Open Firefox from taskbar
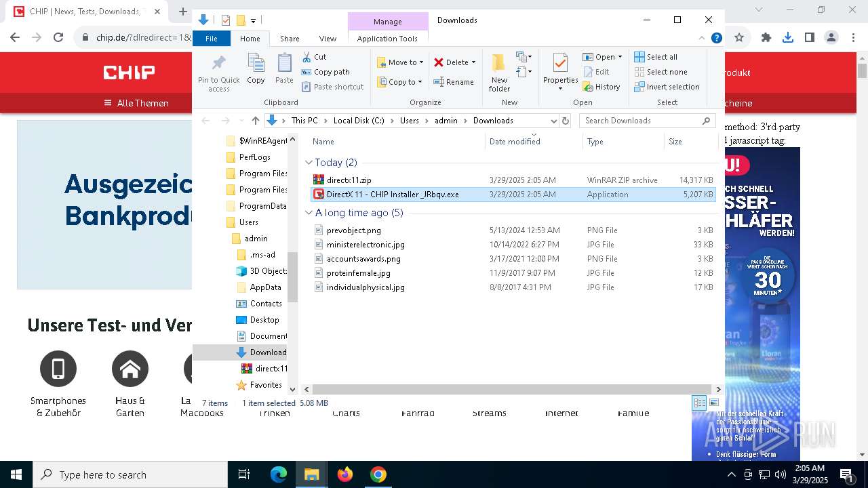This screenshot has height=488, width=868. point(345,474)
